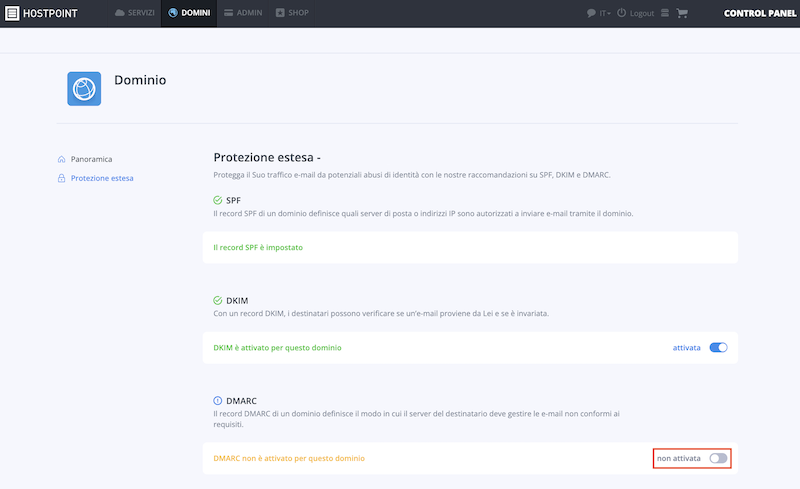Click the Hostpoint logo
The height and width of the screenshot is (489, 800).
coord(41,13)
